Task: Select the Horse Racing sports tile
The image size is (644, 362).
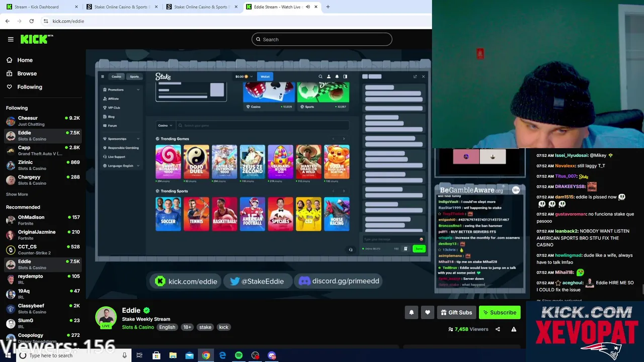Action: [337, 214]
